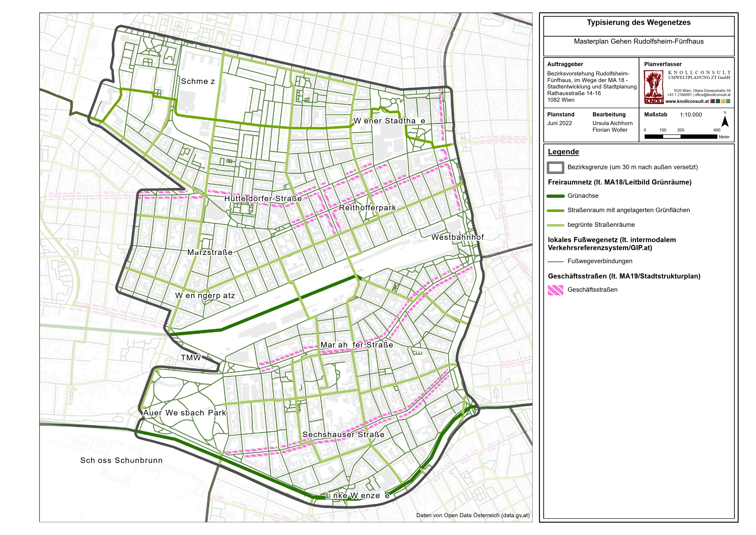The width and height of the screenshot is (756, 535).
Task: Click the light green begrünte Straßenräume legend line
Action: 555,225
